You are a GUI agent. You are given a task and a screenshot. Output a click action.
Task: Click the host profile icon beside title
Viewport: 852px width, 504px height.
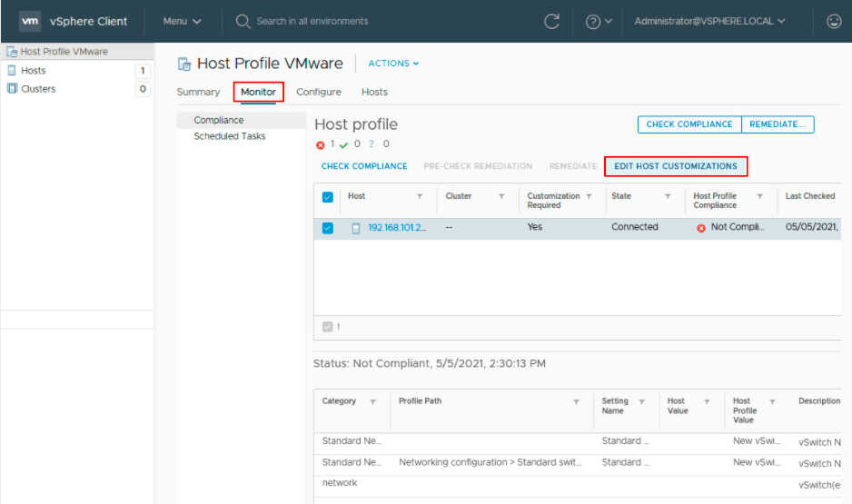184,64
